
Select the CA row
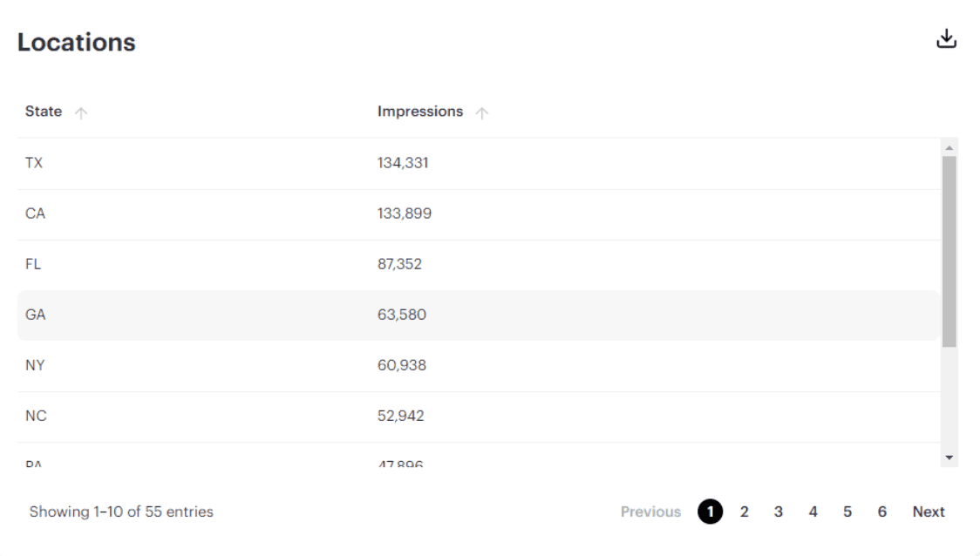coord(36,214)
